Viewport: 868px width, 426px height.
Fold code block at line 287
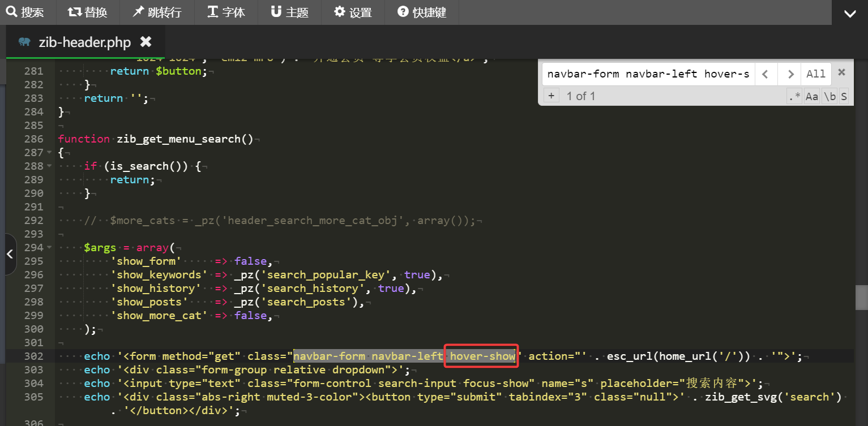[x=49, y=153]
